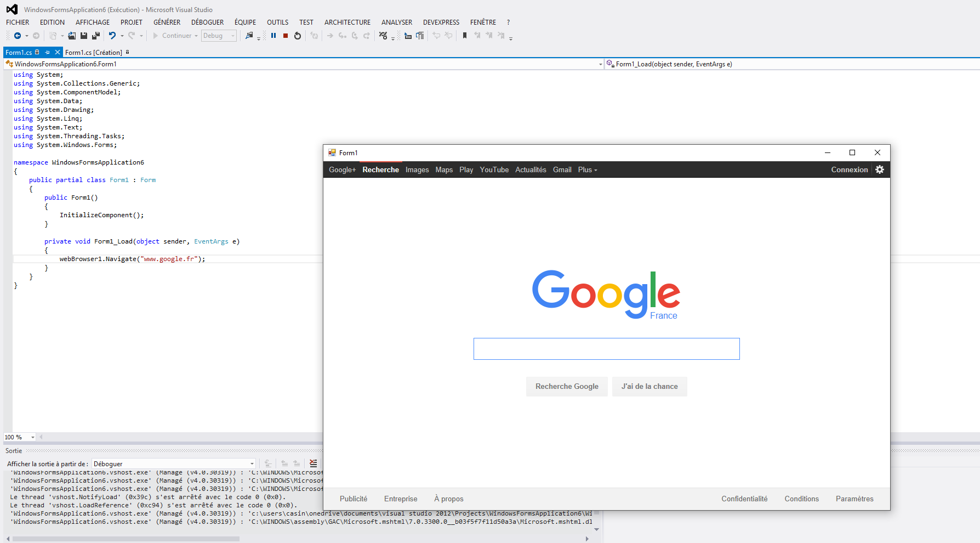
Task: Click the output panel horizontal scrollbar
Action: click(126, 539)
